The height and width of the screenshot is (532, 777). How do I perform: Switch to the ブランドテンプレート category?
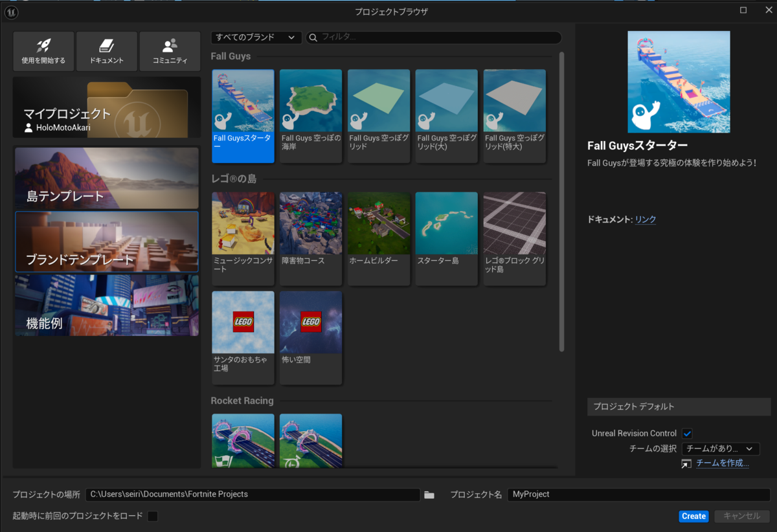tap(107, 241)
